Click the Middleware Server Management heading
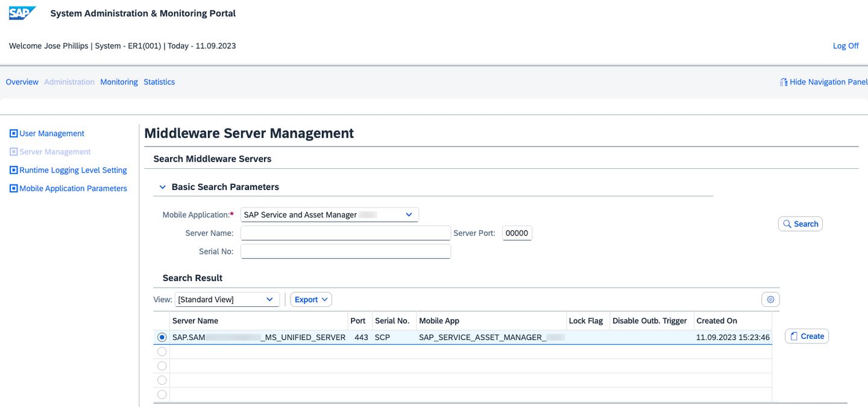 click(x=249, y=133)
